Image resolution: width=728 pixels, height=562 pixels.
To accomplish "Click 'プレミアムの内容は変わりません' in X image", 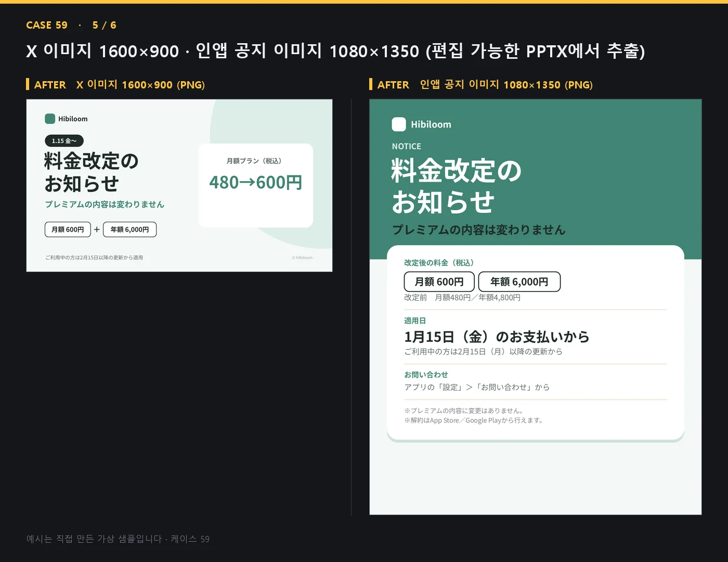I will tap(105, 205).
